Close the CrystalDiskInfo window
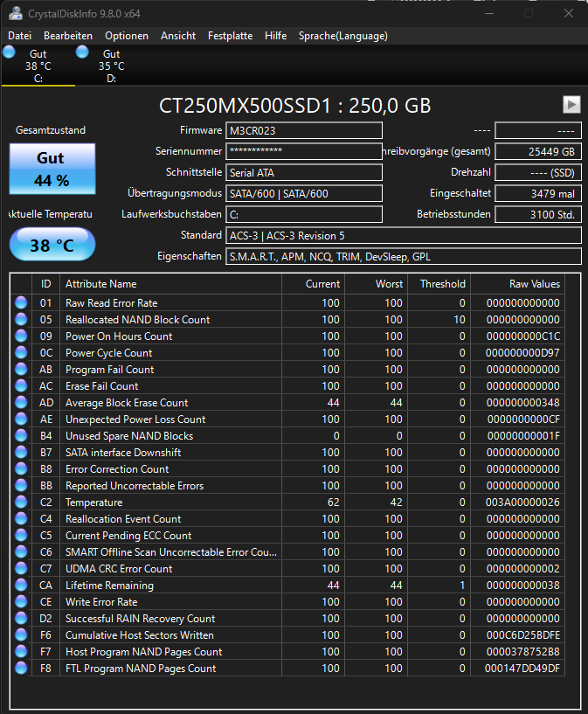 click(569, 13)
